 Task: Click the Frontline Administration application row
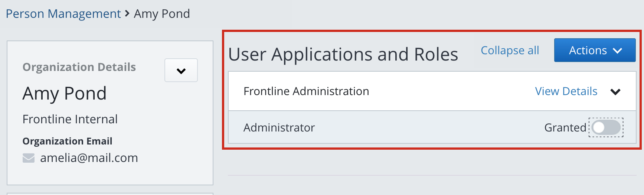point(306,91)
